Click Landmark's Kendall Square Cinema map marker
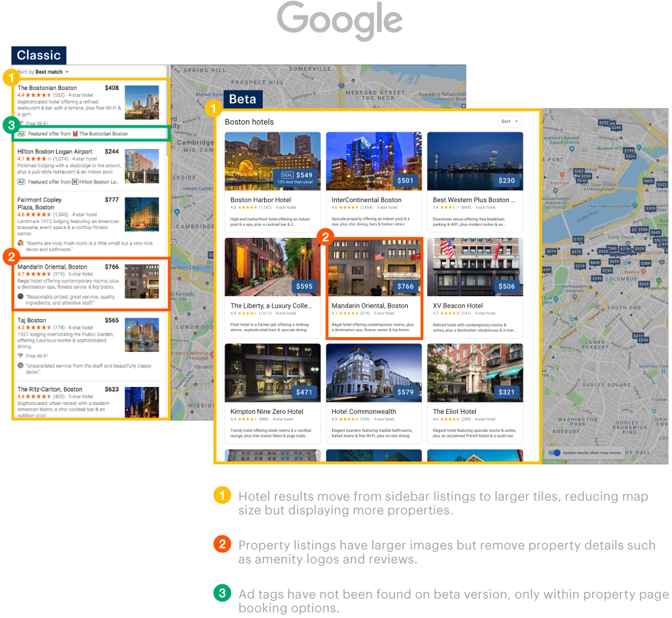 coord(572,149)
